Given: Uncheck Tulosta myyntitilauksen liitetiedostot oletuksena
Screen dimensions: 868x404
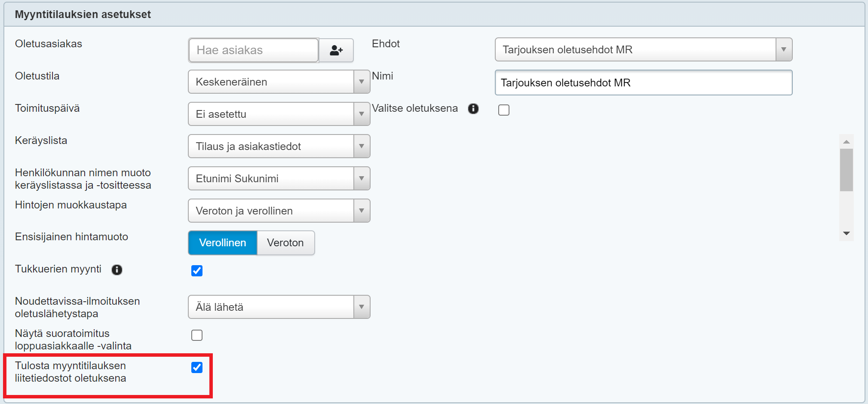Looking at the screenshot, I should click(x=197, y=367).
